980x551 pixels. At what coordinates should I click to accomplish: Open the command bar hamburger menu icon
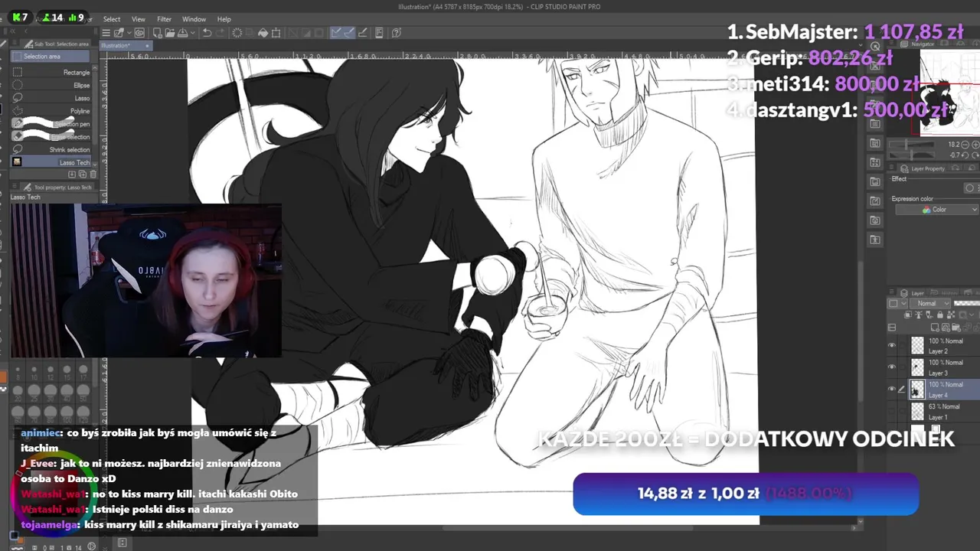click(x=106, y=33)
